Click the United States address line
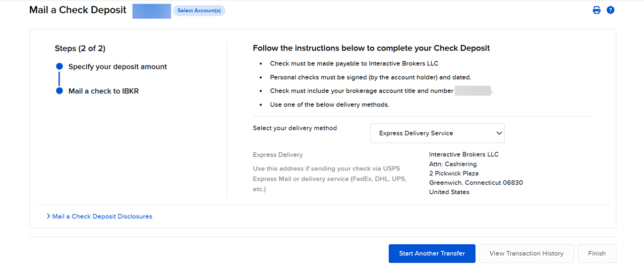The width and height of the screenshot is (644, 278). 449,192
